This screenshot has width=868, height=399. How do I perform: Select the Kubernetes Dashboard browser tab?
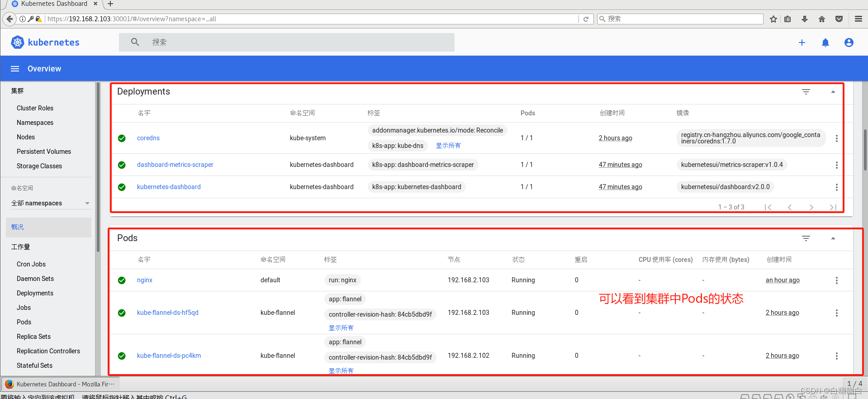point(54,4)
